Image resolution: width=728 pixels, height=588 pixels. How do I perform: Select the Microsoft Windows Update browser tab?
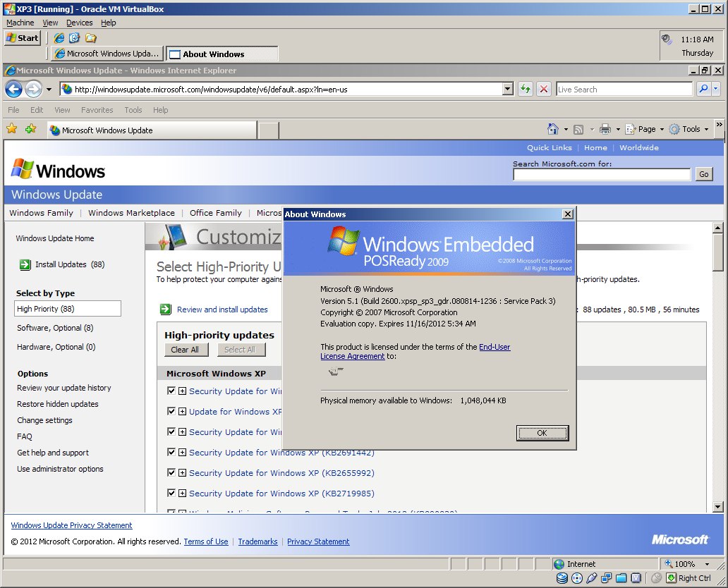152,130
